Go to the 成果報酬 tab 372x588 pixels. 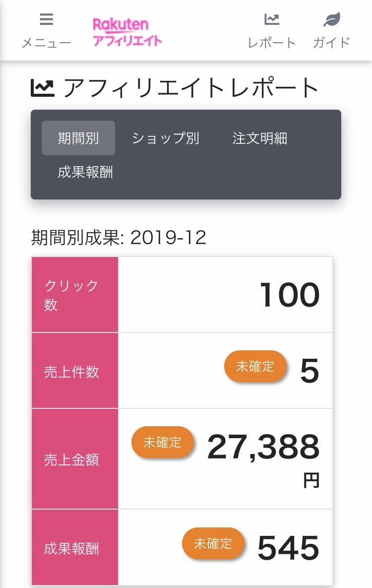[x=85, y=172]
